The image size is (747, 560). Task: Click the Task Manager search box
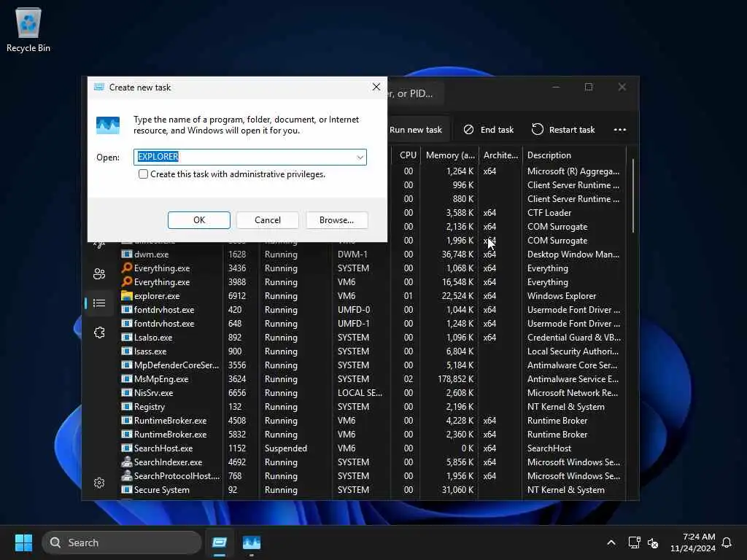[415, 93]
